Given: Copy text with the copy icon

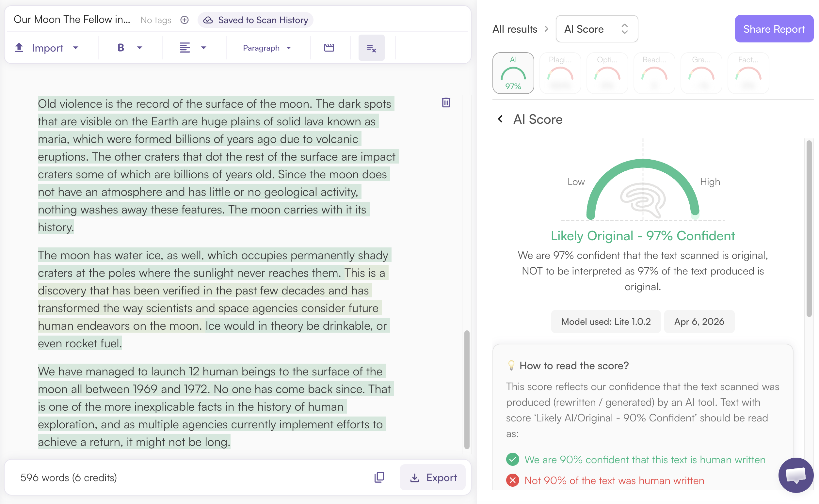Looking at the screenshot, I should (x=379, y=477).
